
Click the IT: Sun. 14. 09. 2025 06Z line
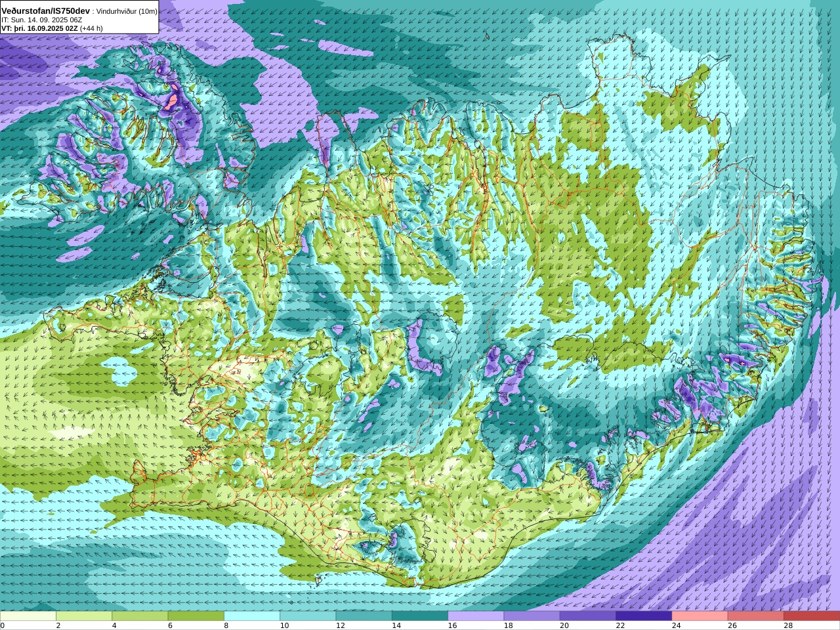42,20
